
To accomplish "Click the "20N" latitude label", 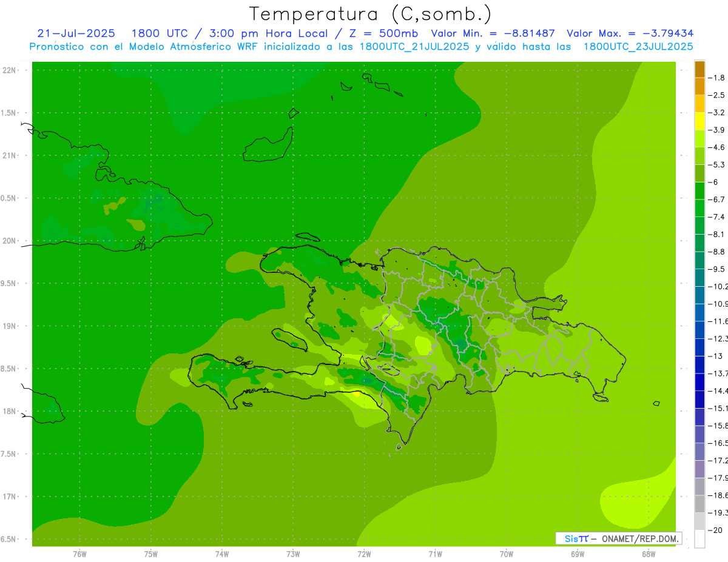I will tap(9, 241).
